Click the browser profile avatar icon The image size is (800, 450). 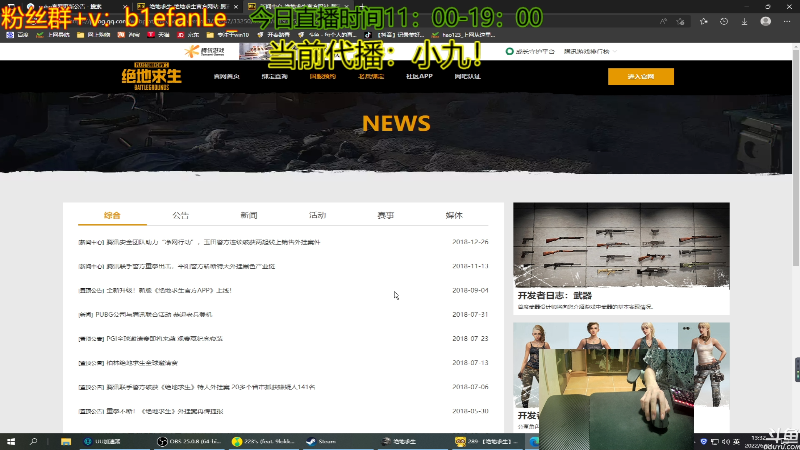pos(765,21)
